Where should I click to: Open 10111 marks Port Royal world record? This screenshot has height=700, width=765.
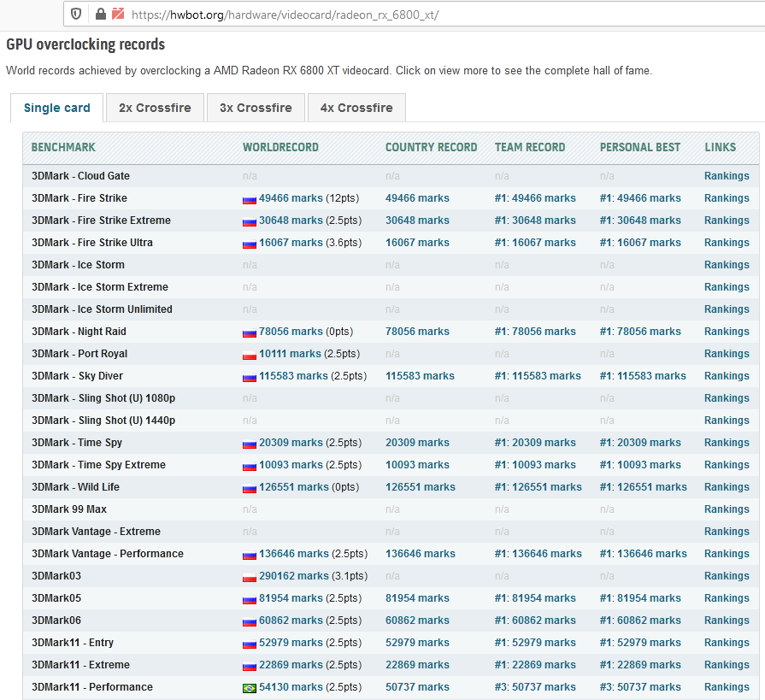tap(291, 354)
